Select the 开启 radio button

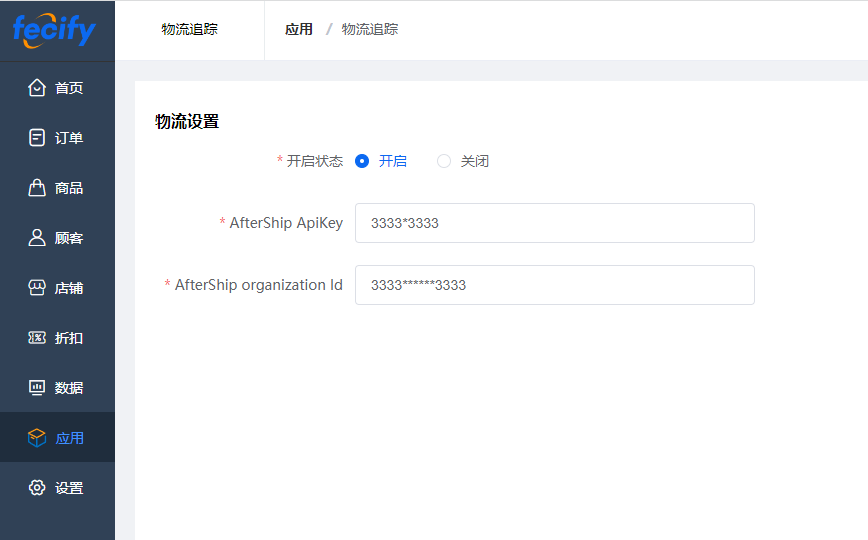coord(362,161)
